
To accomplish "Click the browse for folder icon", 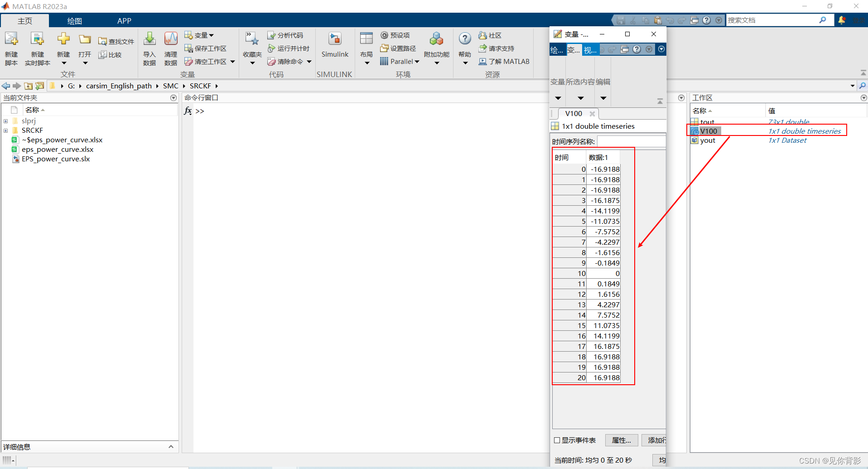I will click(x=40, y=86).
